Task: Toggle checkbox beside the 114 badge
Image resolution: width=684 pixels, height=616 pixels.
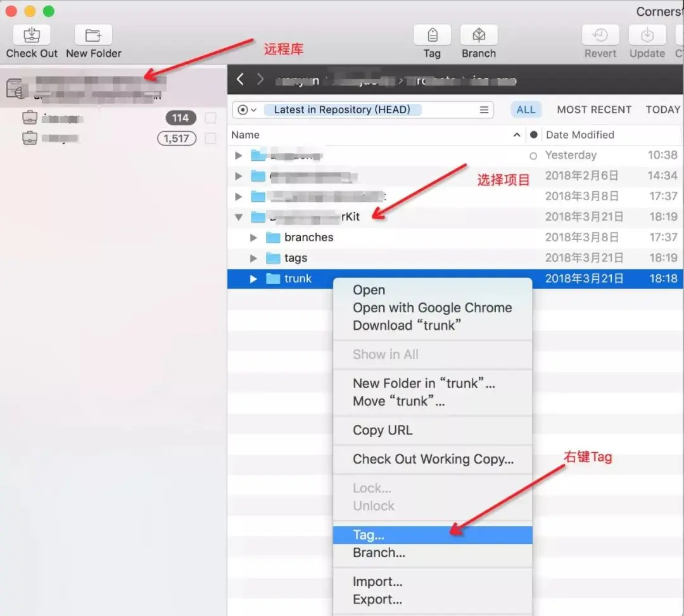Action: (210, 118)
